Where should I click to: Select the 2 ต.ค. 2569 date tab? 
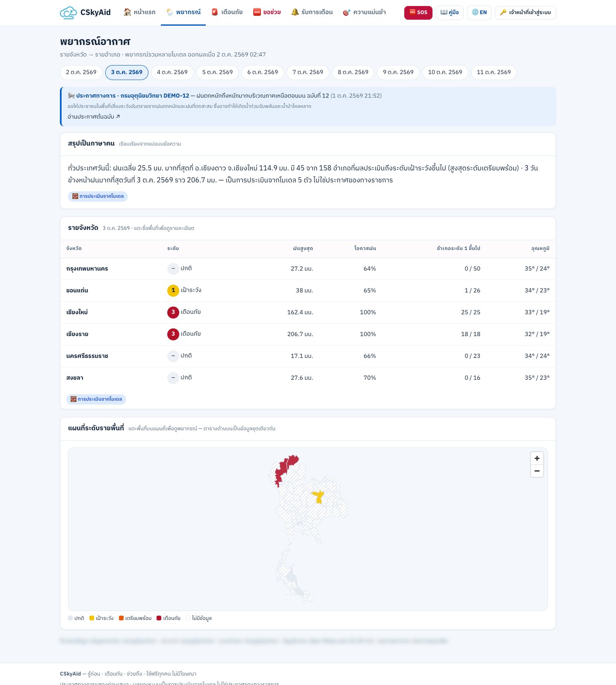point(81,72)
